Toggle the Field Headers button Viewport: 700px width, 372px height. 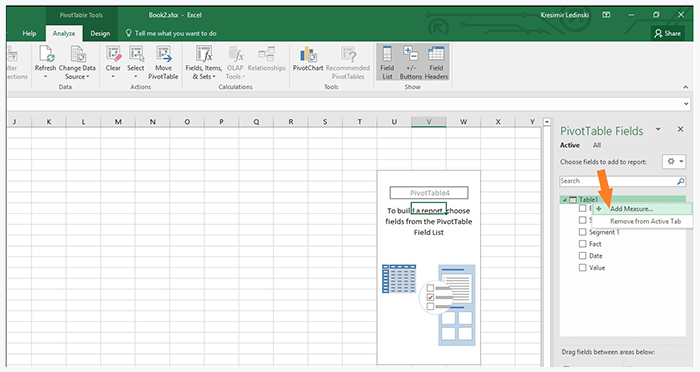click(x=436, y=63)
